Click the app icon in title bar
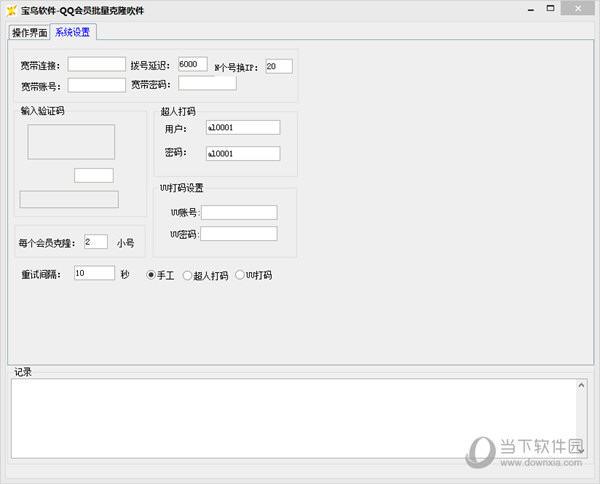This screenshot has height=484, width=600. [x=11, y=11]
